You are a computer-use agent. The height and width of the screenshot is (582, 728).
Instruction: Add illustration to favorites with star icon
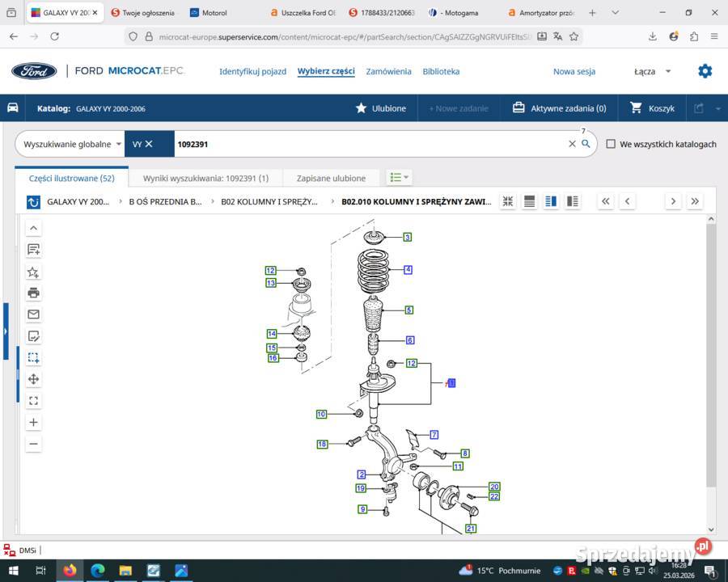(x=33, y=272)
